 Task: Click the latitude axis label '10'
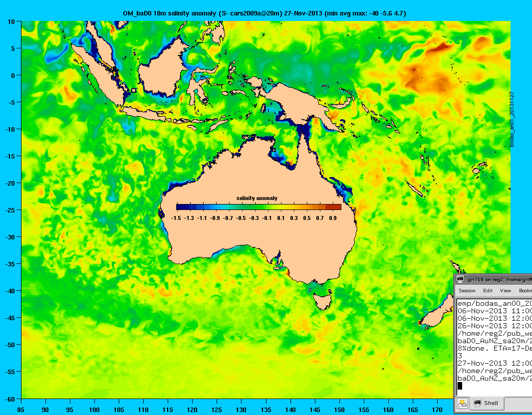11,22
